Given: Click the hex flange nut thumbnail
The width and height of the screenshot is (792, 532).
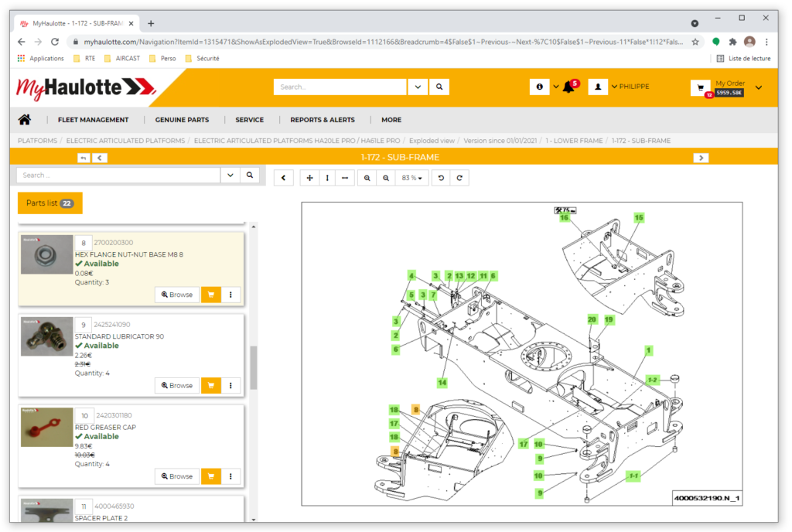Looking at the screenshot, I should (46, 254).
